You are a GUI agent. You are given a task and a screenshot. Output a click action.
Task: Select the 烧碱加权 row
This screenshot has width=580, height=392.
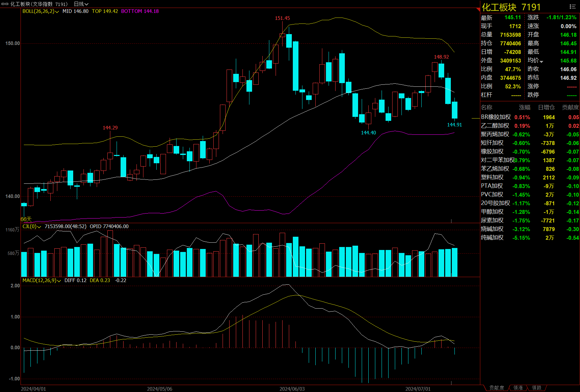click(x=530, y=229)
